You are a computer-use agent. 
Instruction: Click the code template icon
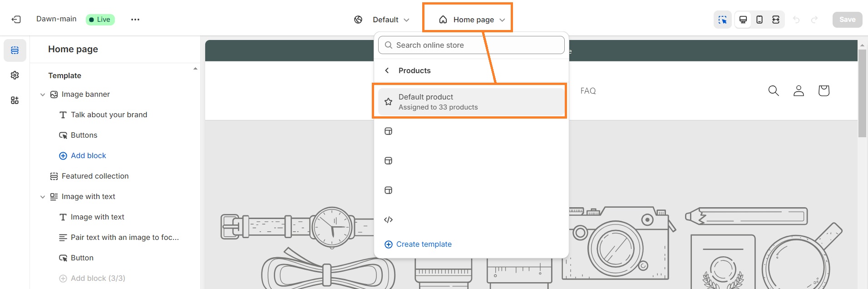point(388,220)
